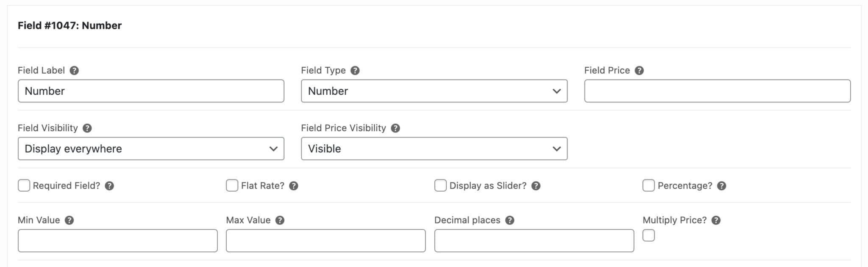This screenshot has width=868, height=267.
Task: Click the Field Price help icon
Action: tap(640, 71)
